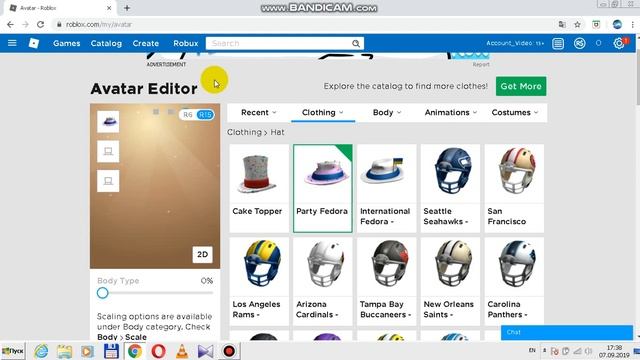This screenshot has height=360, width=640.
Task: Click the translate page icon
Action: click(x=562, y=24)
